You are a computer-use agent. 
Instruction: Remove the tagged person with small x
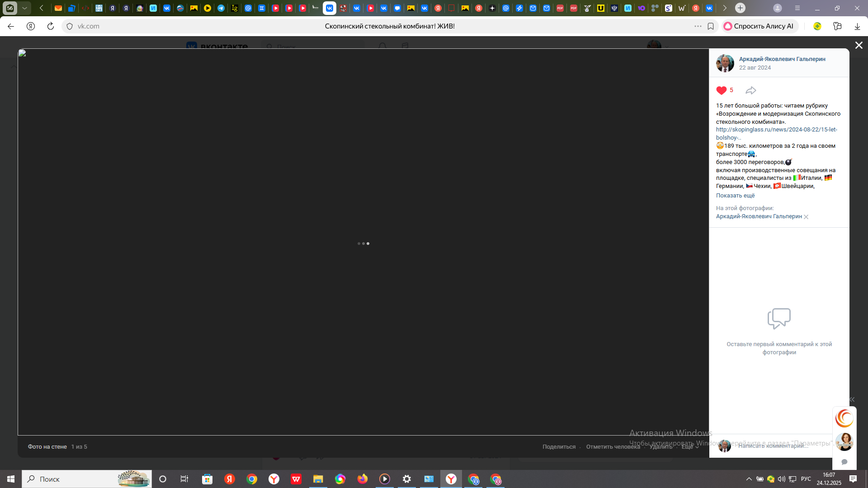[806, 217]
